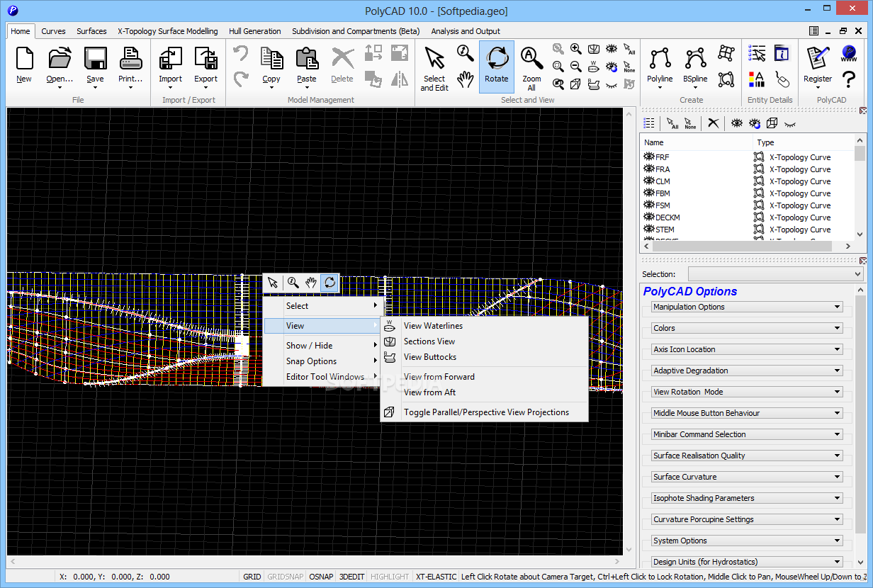Click the surface mesh icon in Create group

pyautogui.click(x=726, y=52)
